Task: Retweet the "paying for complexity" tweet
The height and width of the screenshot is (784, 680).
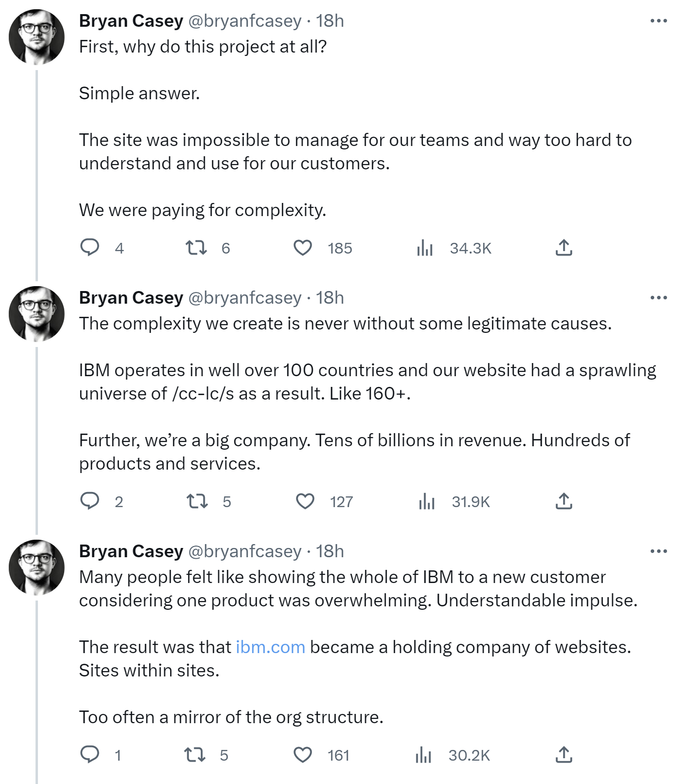Action: coord(196,248)
